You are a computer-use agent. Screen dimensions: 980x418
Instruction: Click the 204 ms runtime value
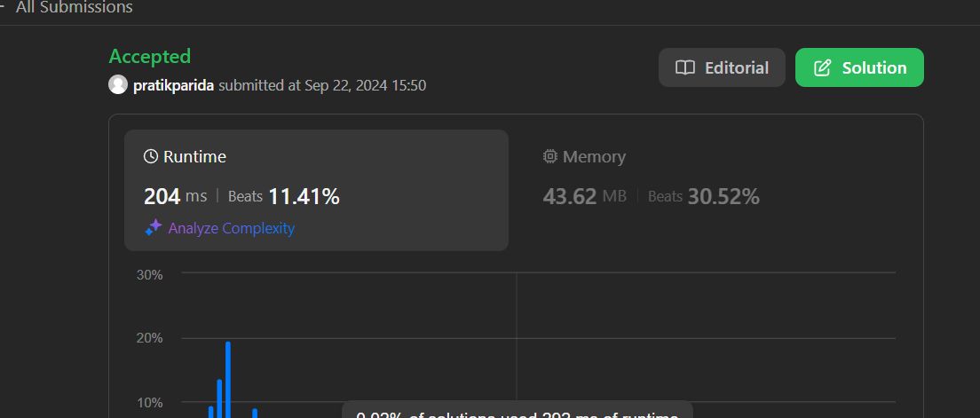tap(175, 197)
